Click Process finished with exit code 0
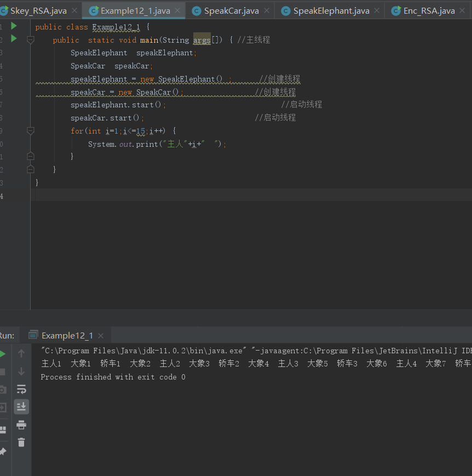This screenshot has height=476, width=472. coord(113,377)
